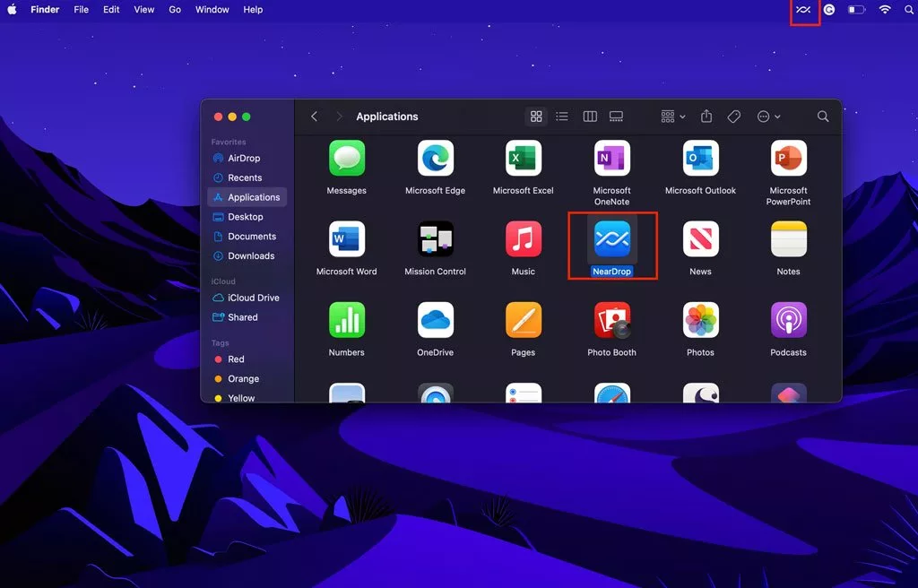Switch to column view
This screenshot has width=918, height=588.
click(x=589, y=117)
